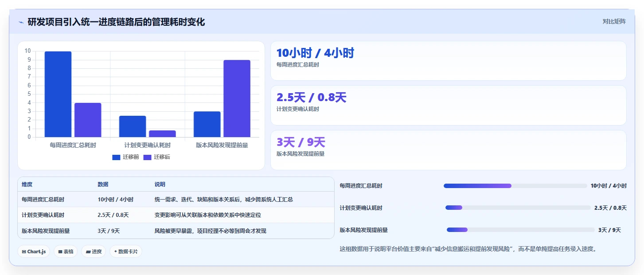Select table description starting with 统一需求、迭代
Image resolution: width=644 pixels, height=275 pixels.
pos(224,200)
